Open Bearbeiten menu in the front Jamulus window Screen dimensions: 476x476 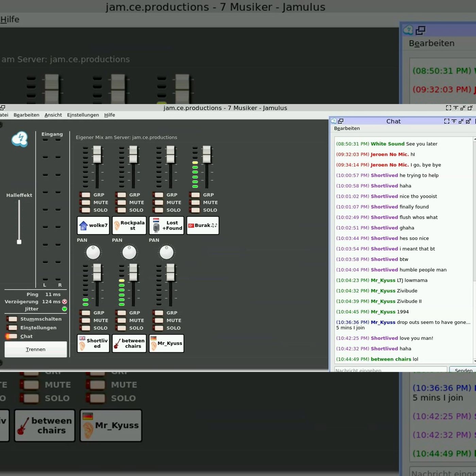[x=27, y=115]
